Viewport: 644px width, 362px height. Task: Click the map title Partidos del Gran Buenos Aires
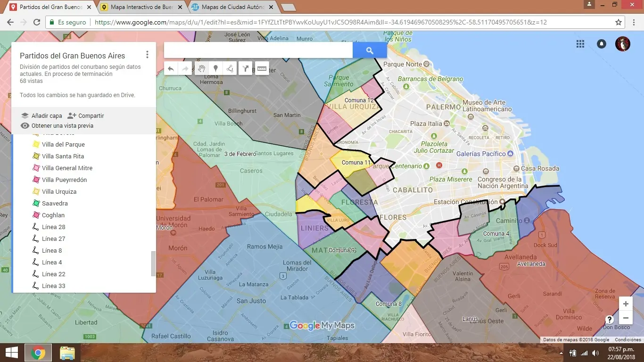click(x=73, y=56)
